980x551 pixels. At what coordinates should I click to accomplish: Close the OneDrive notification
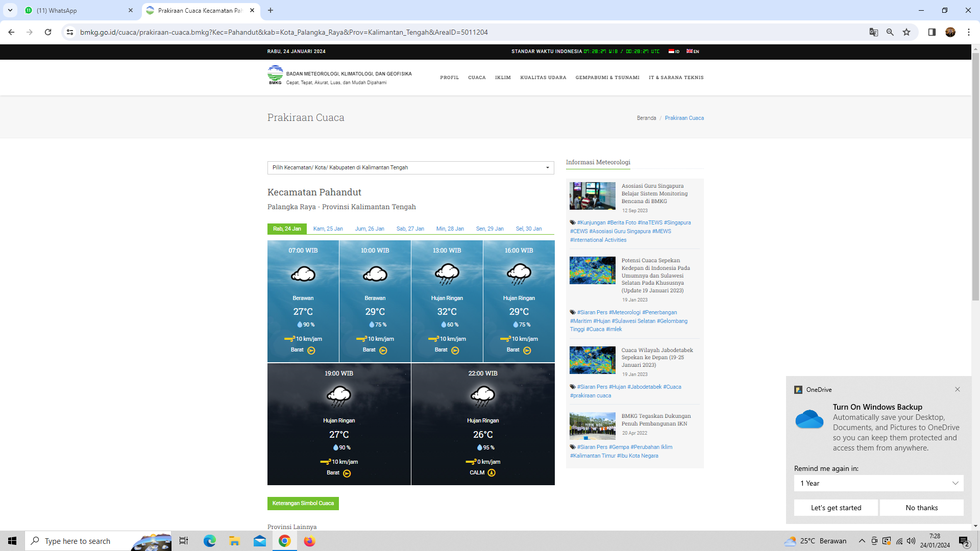[x=957, y=390]
